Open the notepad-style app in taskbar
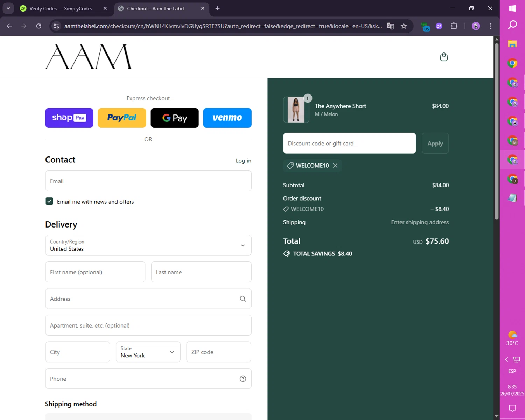Viewport: 525px width, 420px height. [x=512, y=198]
